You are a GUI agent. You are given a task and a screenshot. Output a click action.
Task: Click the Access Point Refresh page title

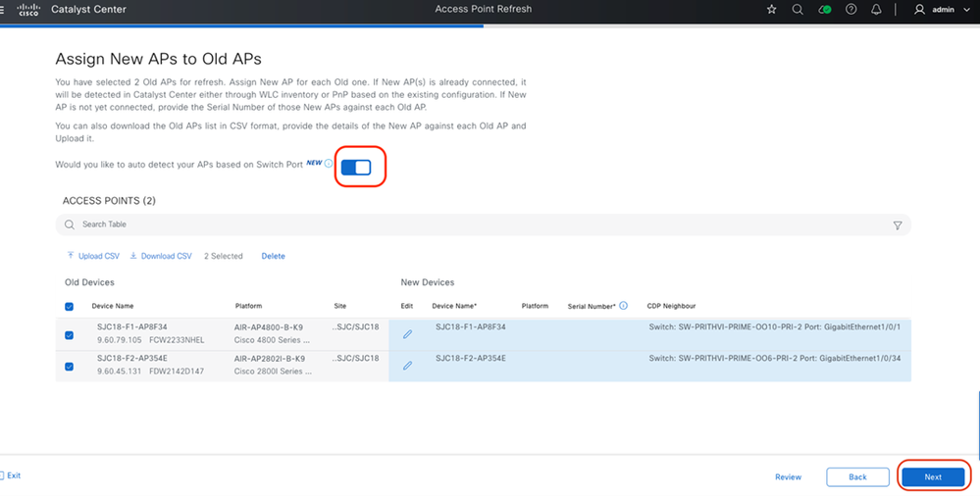[x=484, y=10]
